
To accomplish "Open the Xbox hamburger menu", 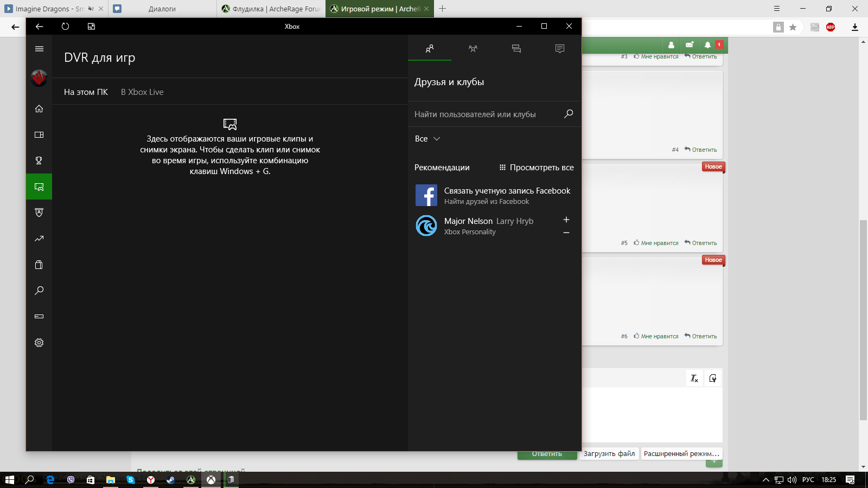I will [x=39, y=49].
